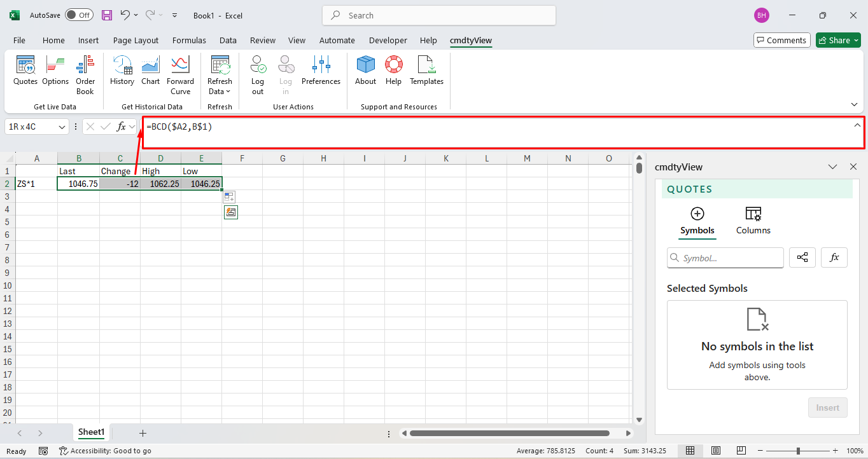The width and height of the screenshot is (868, 459).
Task: Click the Insert Function fx button
Action: click(121, 127)
